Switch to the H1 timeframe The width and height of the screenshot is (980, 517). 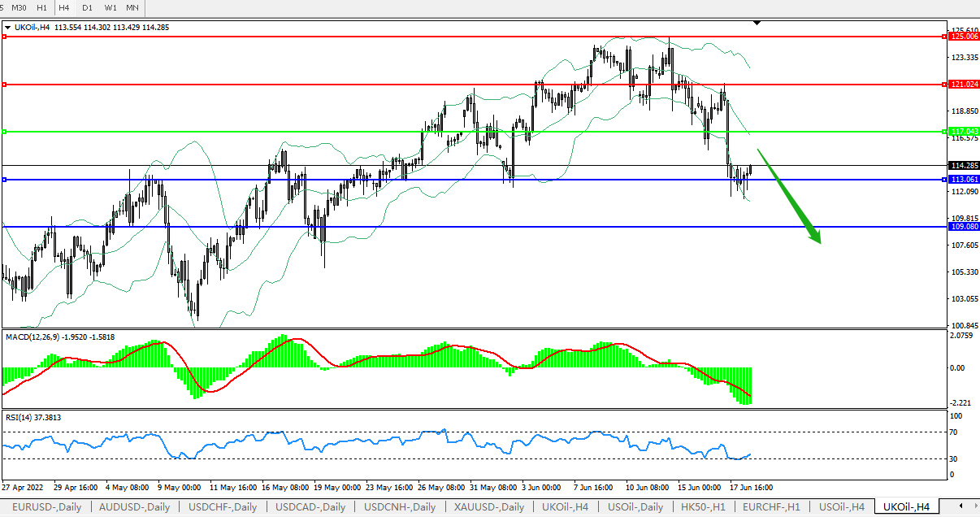click(41, 7)
